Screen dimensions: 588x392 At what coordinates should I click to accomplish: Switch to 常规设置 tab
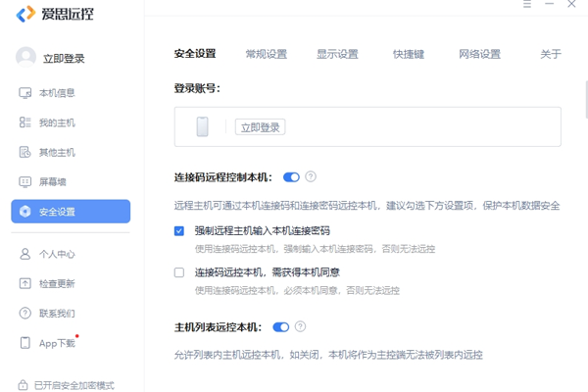point(266,54)
